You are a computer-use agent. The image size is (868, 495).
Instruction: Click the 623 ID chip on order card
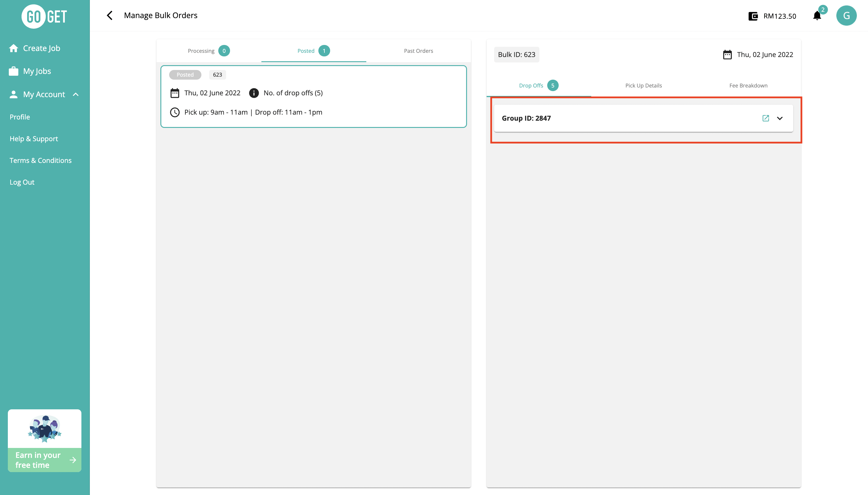(x=217, y=75)
